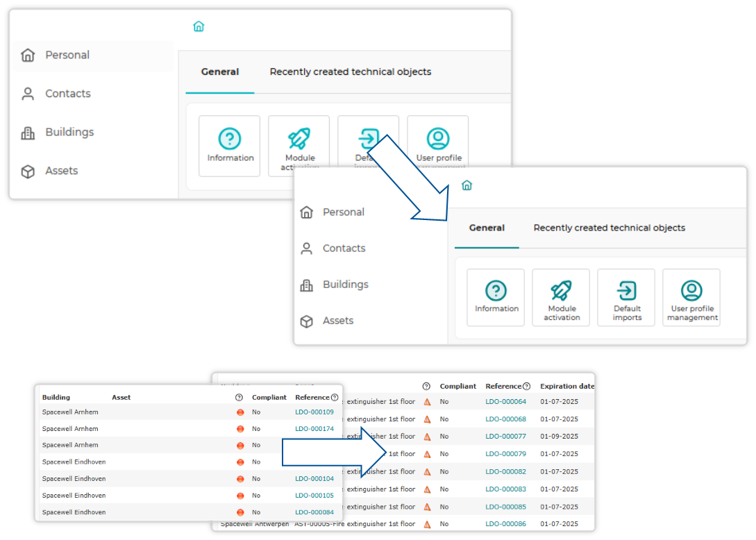The width and height of the screenshot is (756, 540).
Task: Click the help icon beside Reference in the front table
Action: coord(335,397)
